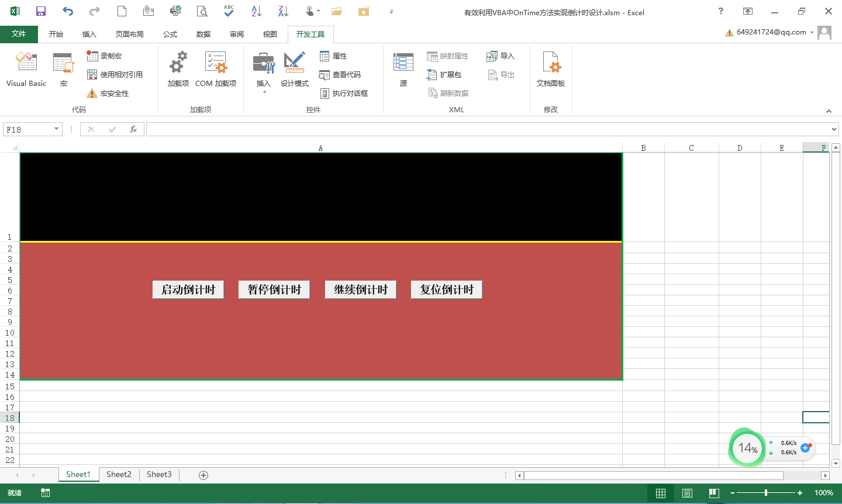This screenshot has height=504, width=842.
Task: Add a new sheet with plus button
Action: pos(203,475)
